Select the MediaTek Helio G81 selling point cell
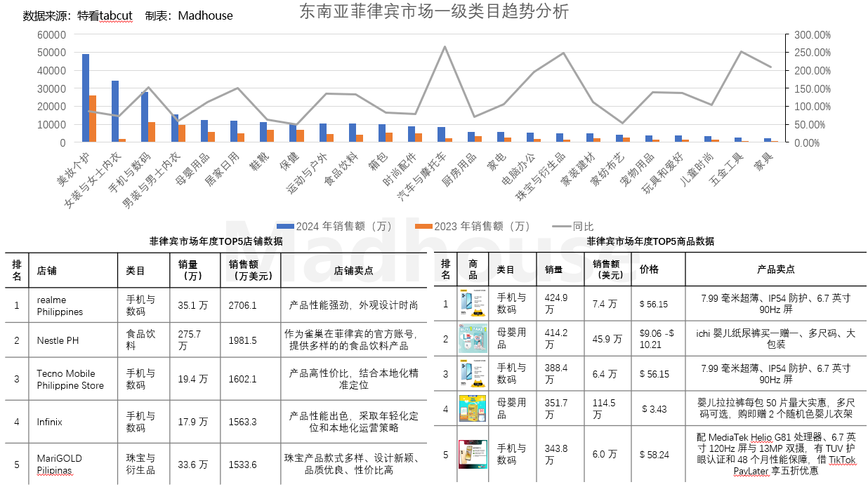The height and width of the screenshot is (487, 868). 776,454
